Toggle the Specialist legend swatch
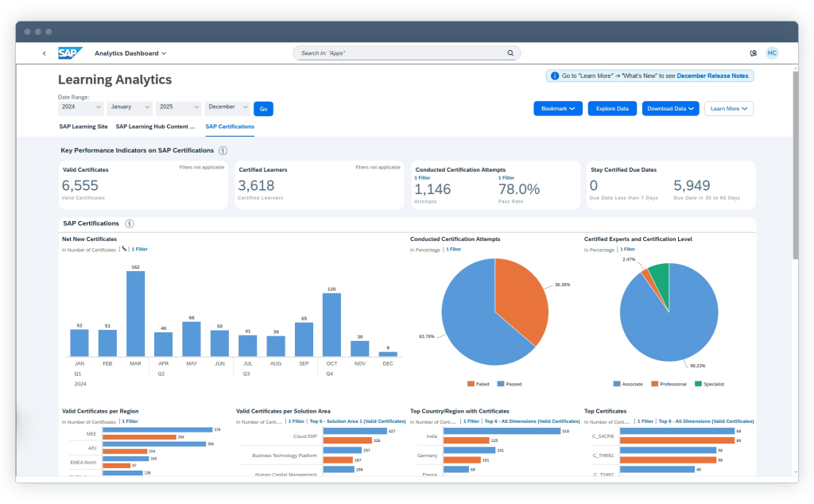Image resolution: width=814 pixels, height=504 pixels. tap(698, 384)
